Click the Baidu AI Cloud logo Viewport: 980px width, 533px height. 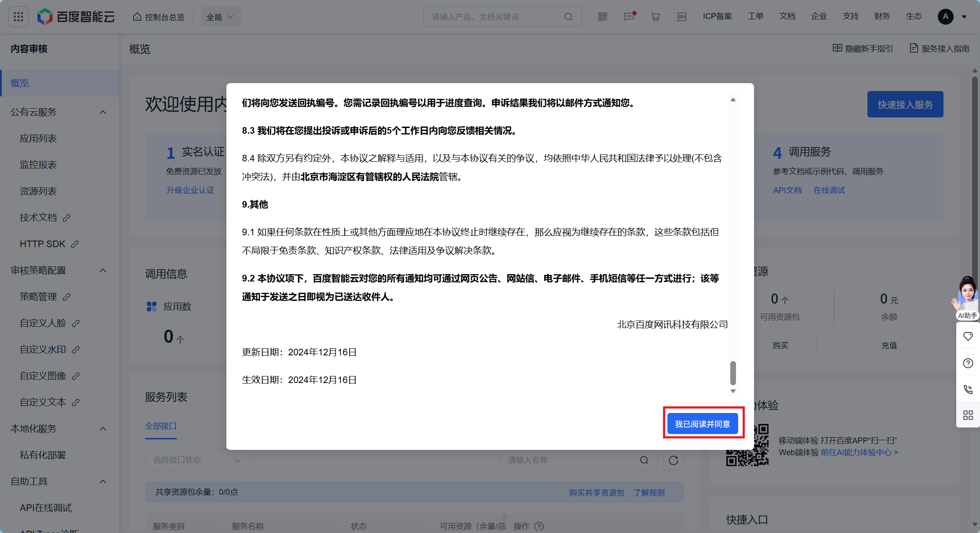pos(76,17)
